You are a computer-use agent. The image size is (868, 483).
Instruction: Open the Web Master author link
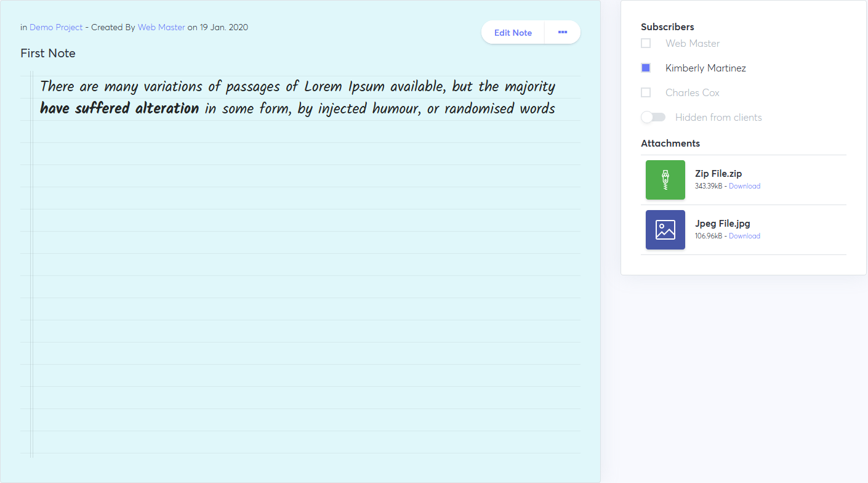(x=161, y=27)
